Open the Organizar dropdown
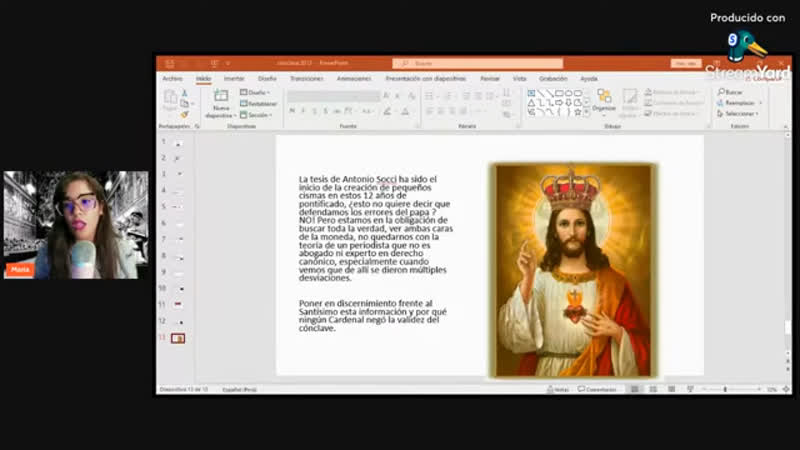The width and height of the screenshot is (800, 450). point(604,101)
